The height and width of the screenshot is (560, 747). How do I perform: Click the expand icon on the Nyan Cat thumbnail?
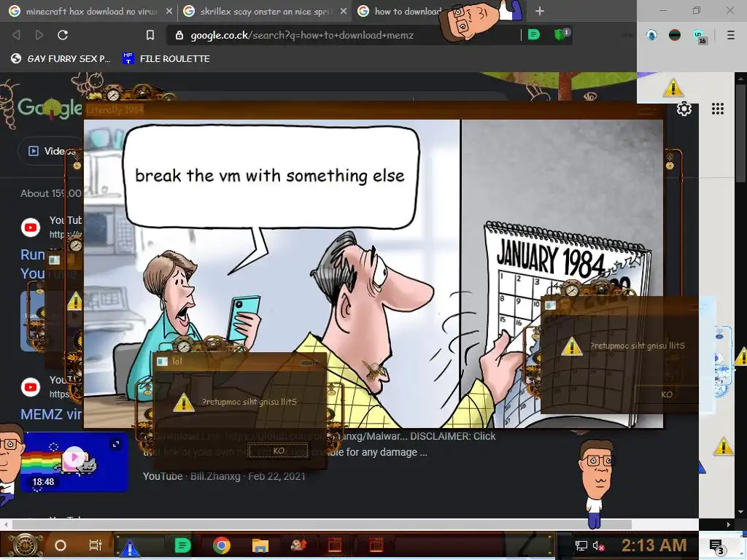[x=116, y=444]
